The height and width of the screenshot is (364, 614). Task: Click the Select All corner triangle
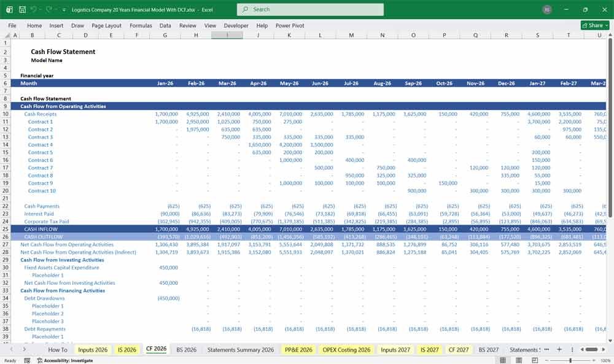(6, 35)
